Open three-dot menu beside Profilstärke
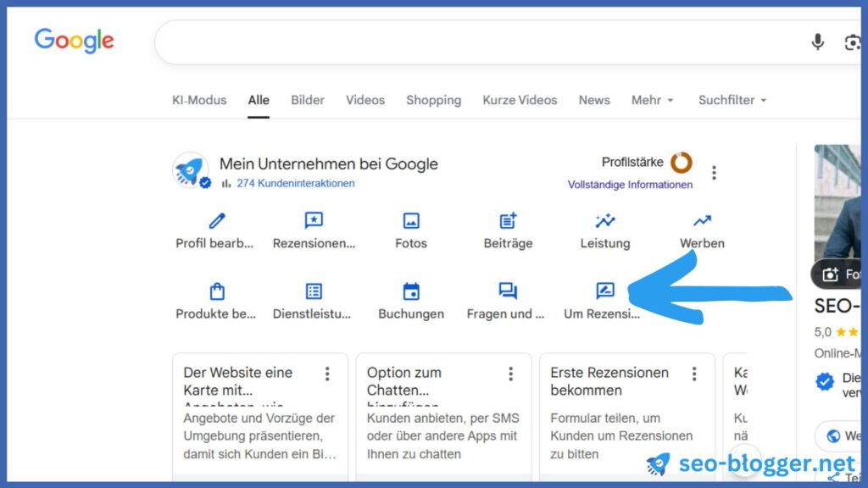Screen dimensions: 868x488 click(x=714, y=173)
